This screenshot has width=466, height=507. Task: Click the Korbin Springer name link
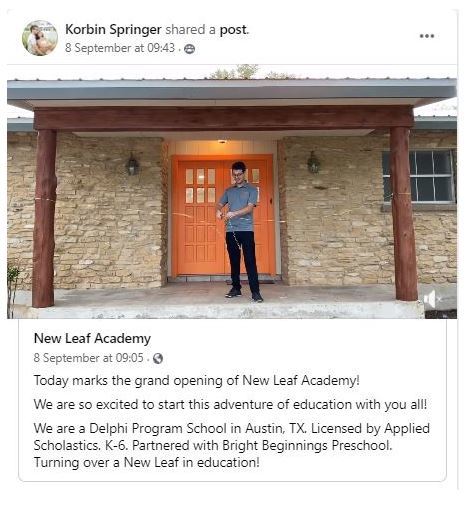pos(113,30)
